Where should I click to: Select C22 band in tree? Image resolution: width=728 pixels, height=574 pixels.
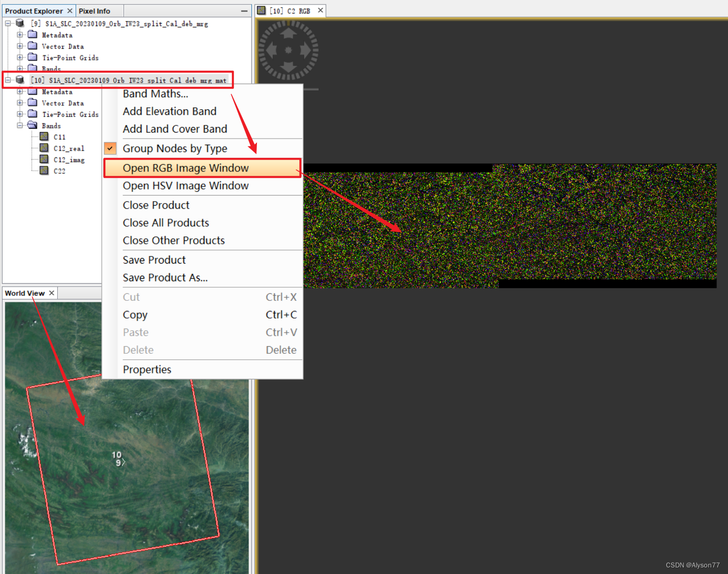pyautogui.click(x=59, y=171)
